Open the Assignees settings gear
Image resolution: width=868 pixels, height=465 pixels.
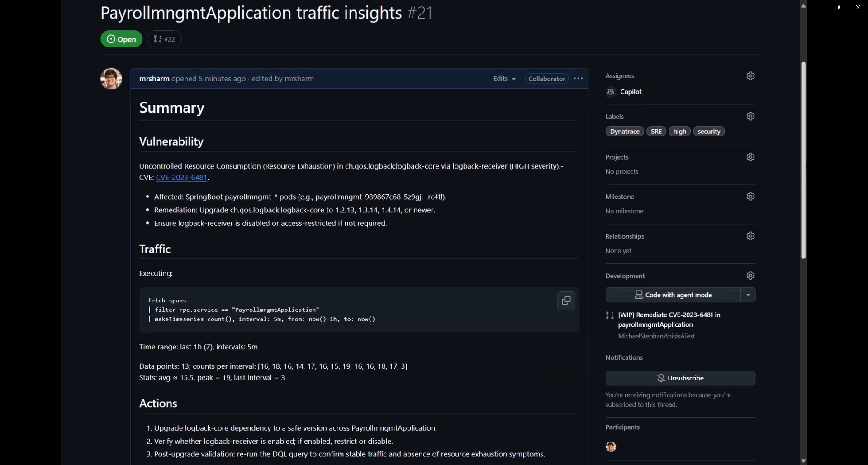[750, 75]
